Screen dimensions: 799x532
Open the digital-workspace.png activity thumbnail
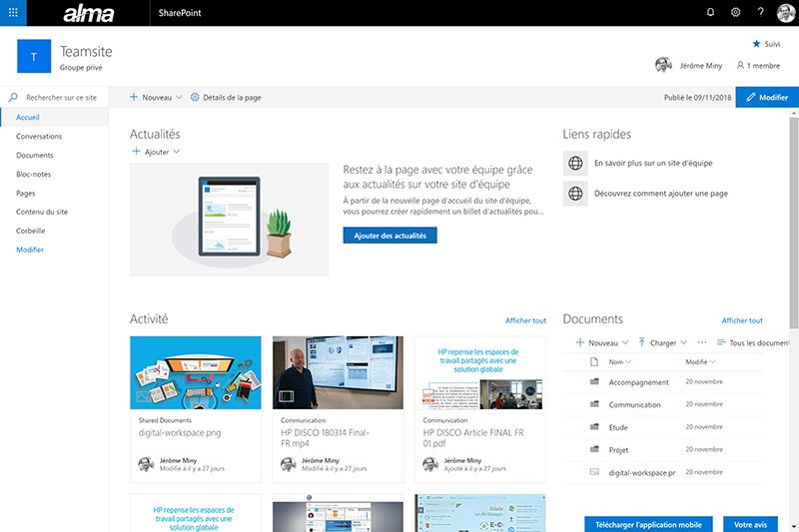tap(196, 372)
